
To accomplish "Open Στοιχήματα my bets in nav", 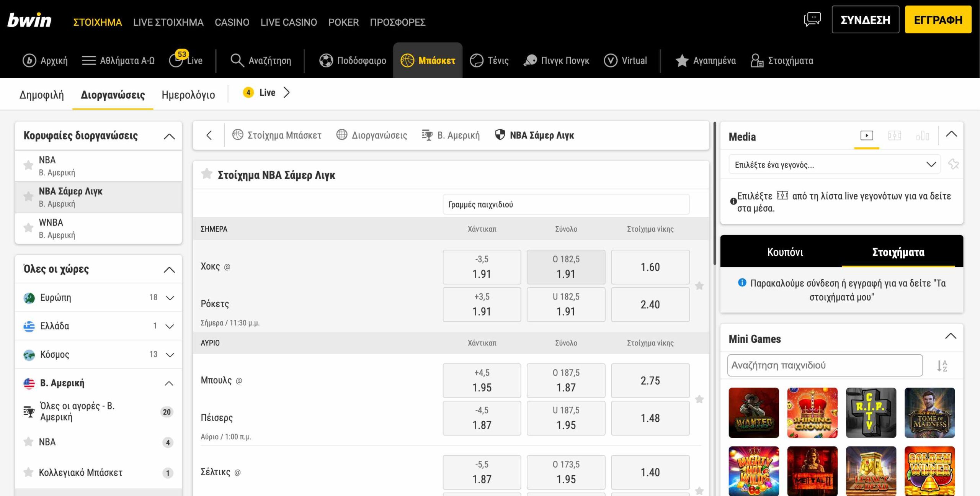I will (x=782, y=61).
